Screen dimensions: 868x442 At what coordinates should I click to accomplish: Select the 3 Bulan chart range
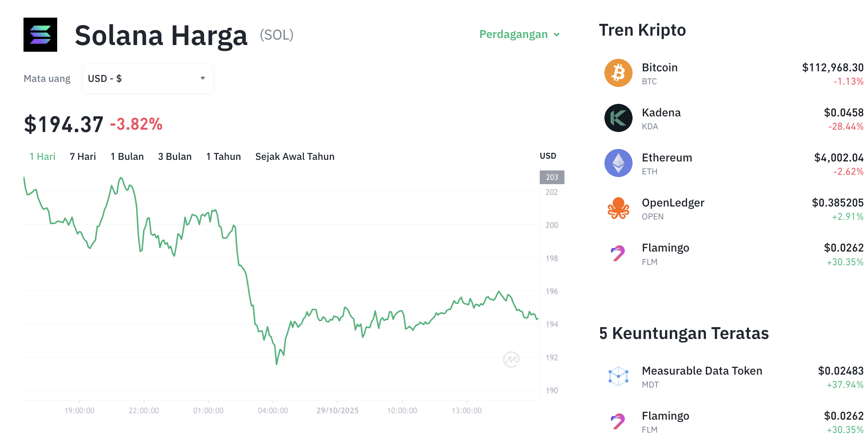pos(175,157)
